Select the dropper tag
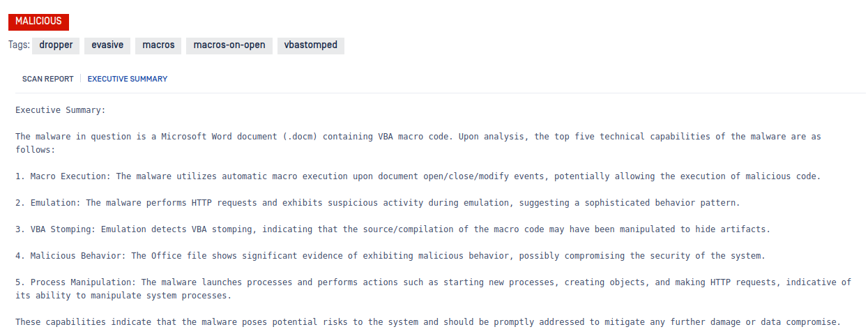 tap(56, 45)
